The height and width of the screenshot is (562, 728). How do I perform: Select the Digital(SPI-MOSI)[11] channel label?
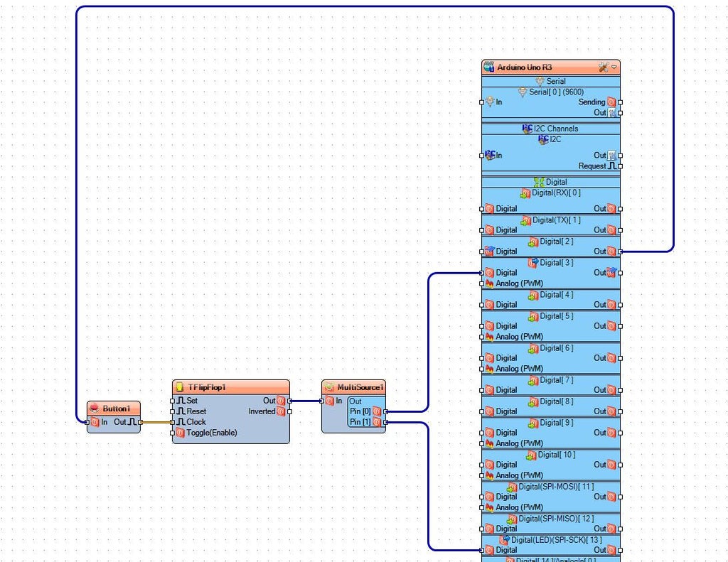(x=556, y=487)
